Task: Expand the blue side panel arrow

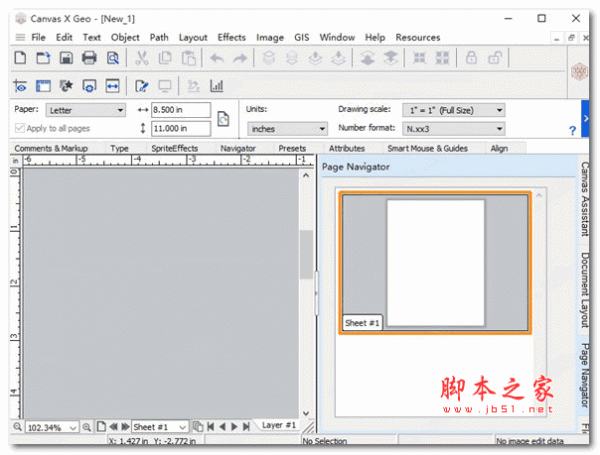Action: coord(585,119)
